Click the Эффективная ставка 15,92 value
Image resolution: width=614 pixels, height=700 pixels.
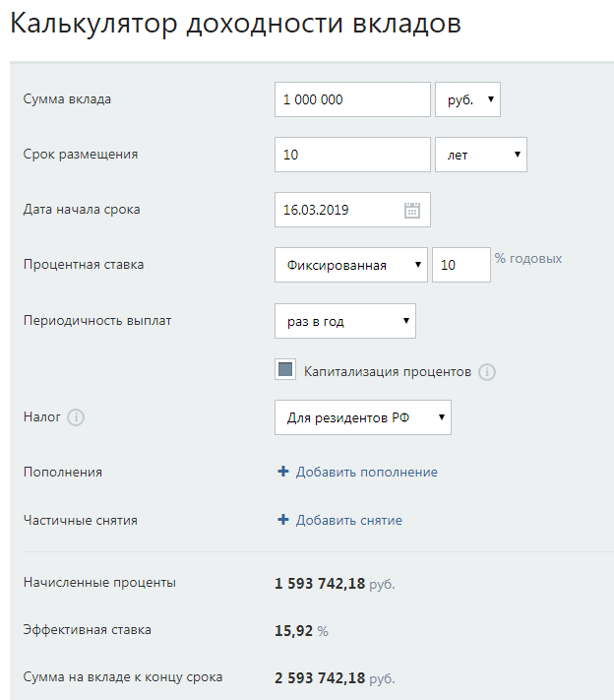292,630
